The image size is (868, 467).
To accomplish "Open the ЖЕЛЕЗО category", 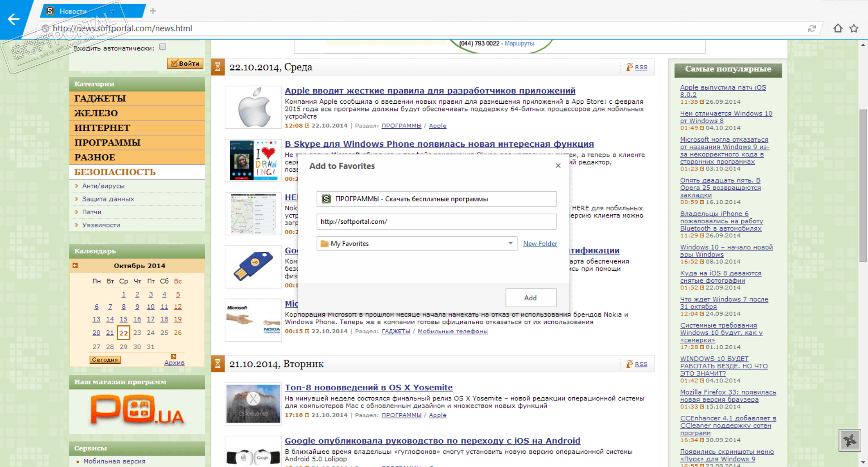I will 137,113.
